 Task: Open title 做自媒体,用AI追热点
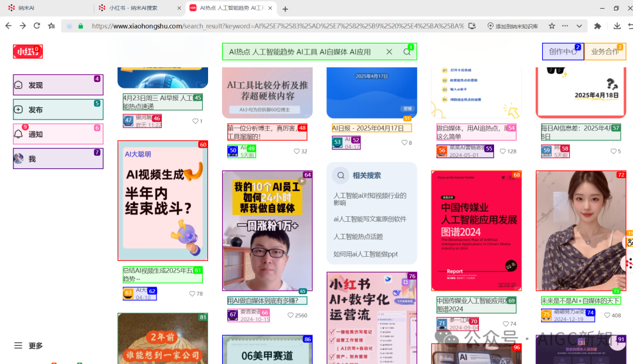[476, 132]
